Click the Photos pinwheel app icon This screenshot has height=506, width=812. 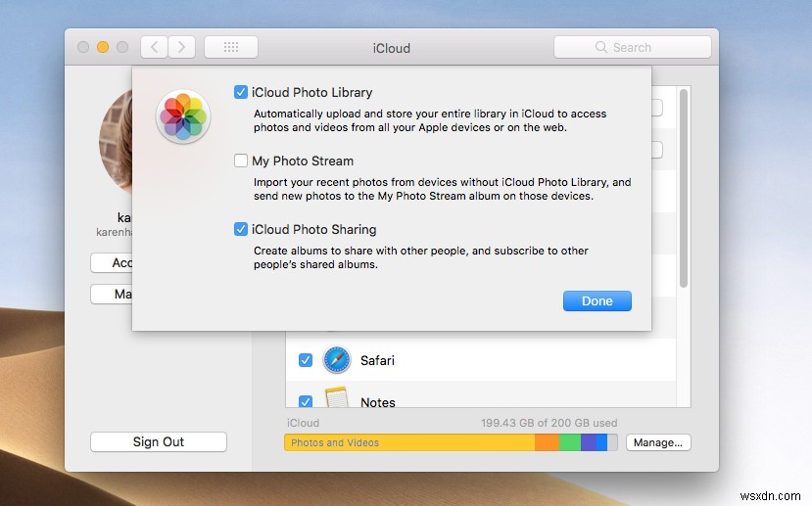pyautogui.click(x=183, y=117)
